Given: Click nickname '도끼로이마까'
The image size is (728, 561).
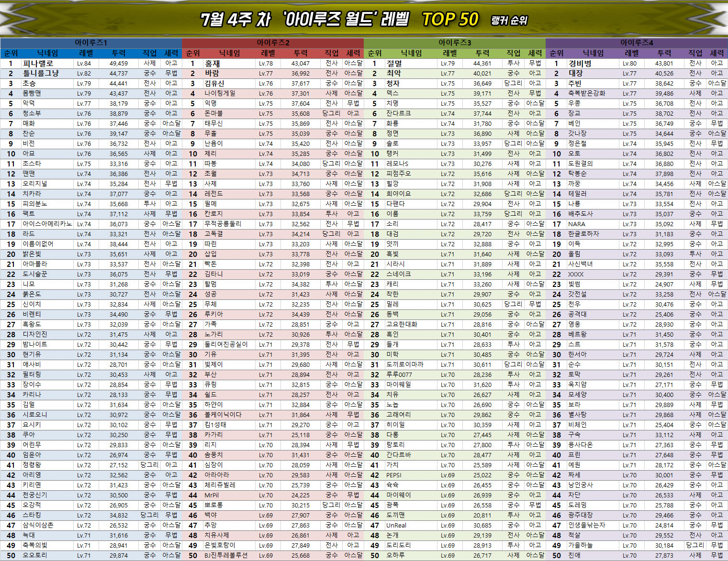Looking at the screenshot, I should (x=405, y=364).
